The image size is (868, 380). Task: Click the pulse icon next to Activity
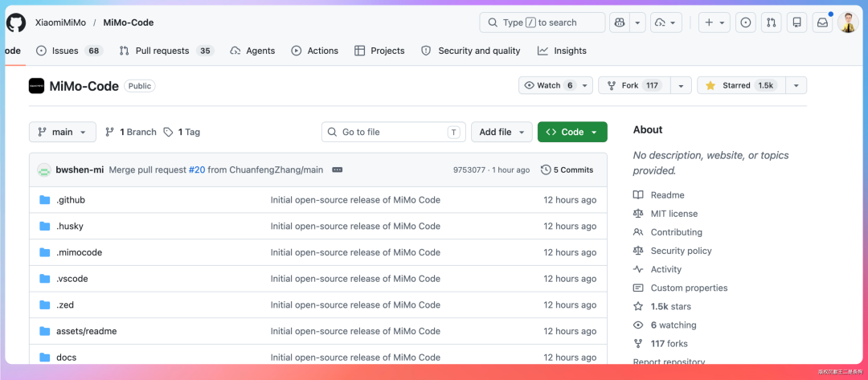tap(638, 269)
